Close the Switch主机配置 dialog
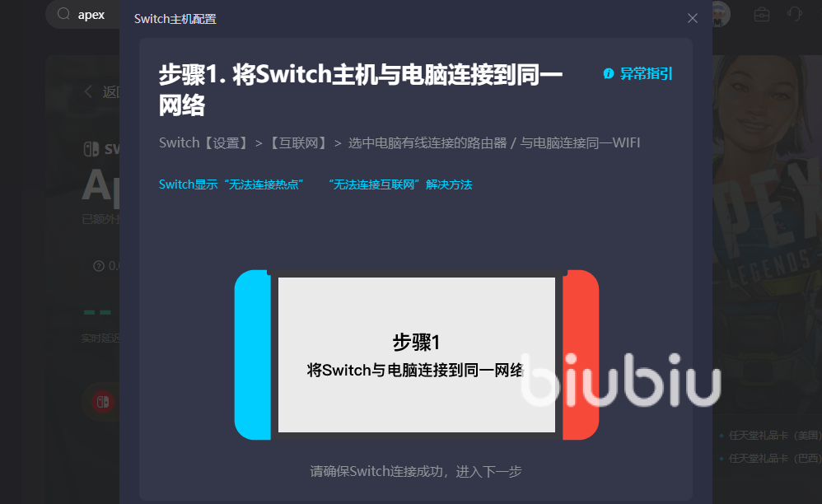The width and height of the screenshot is (822, 504). tap(693, 18)
